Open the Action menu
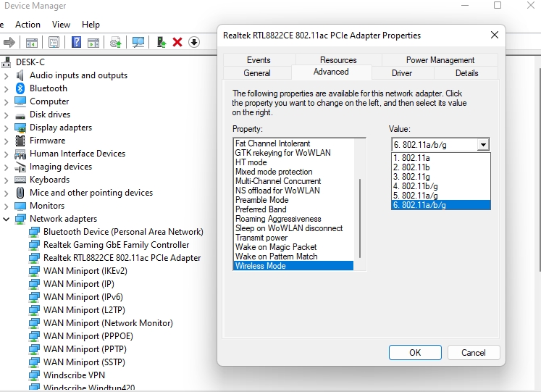The image size is (541, 392). (x=28, y=25)
